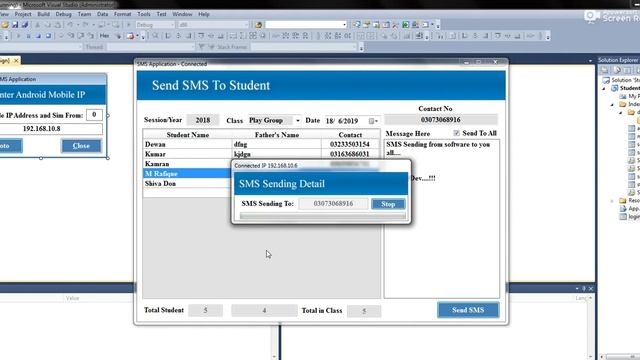Click the Sim From field showing 0
This screenshot has height=360, width=640.
point(94,115)
